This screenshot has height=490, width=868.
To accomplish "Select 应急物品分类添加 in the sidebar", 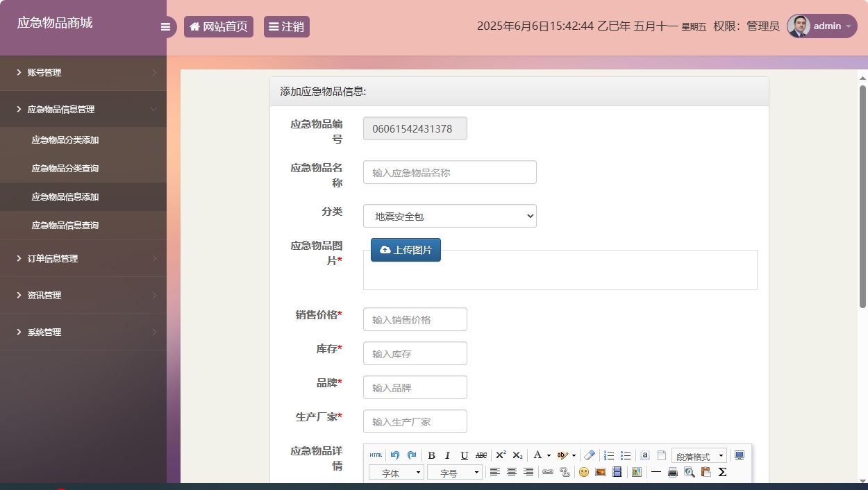I will point(65,140).
